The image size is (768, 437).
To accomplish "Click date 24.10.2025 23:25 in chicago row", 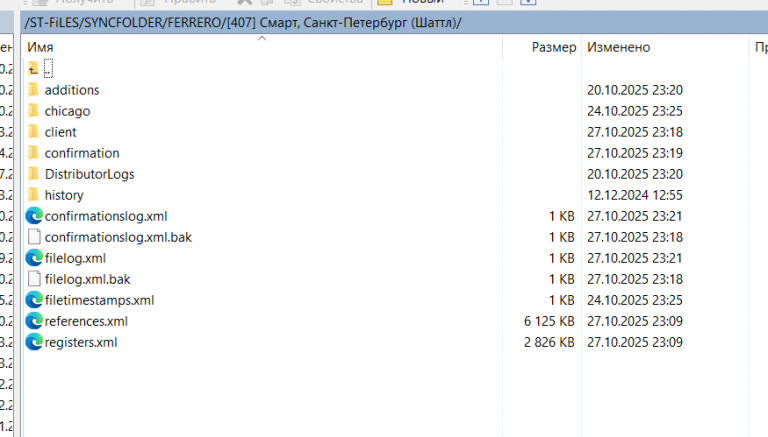I will click(635, 111).
